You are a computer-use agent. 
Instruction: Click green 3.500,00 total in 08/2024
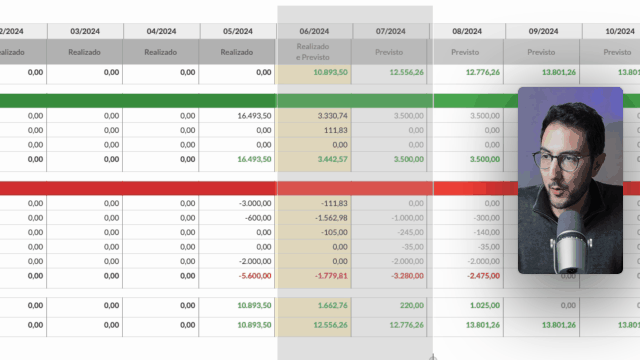click(484, 159)
